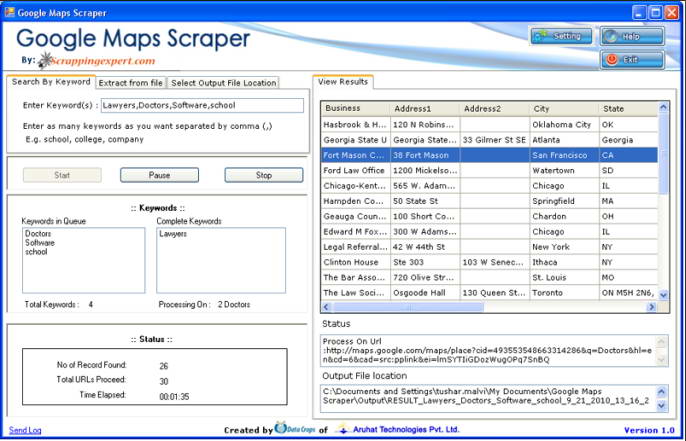Image resolution: width=686 pixels, height=441 pixels.
Task: Click the City column header
Action: (564, 108)
